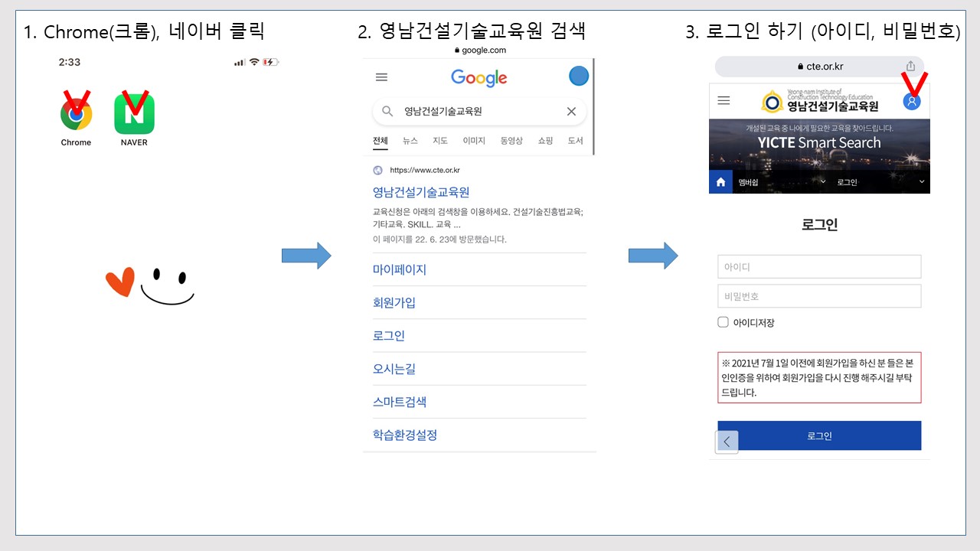
Task: Switch to the 이미지 search tab
Action: click(x=473, y=141)
